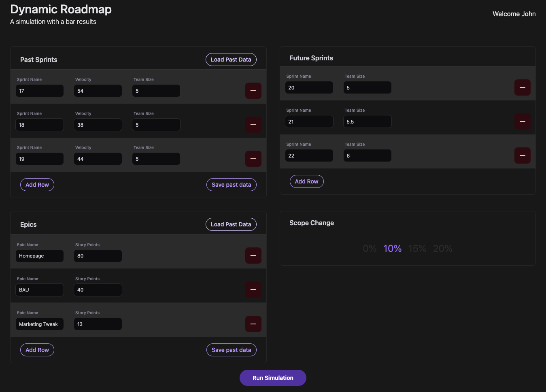
Task: Select 0% scope change option
Action: point(370,249)
